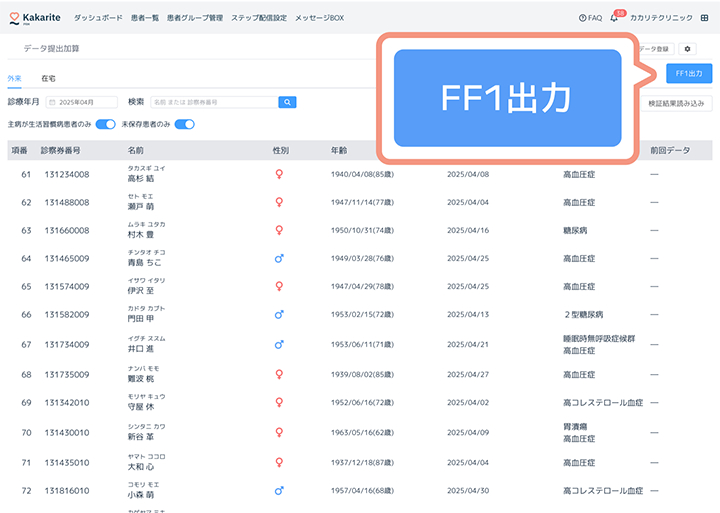This screenshot has width=720, height=513.
Task: Open the カカリテクリニック account menu
Action: click(661, 18)
